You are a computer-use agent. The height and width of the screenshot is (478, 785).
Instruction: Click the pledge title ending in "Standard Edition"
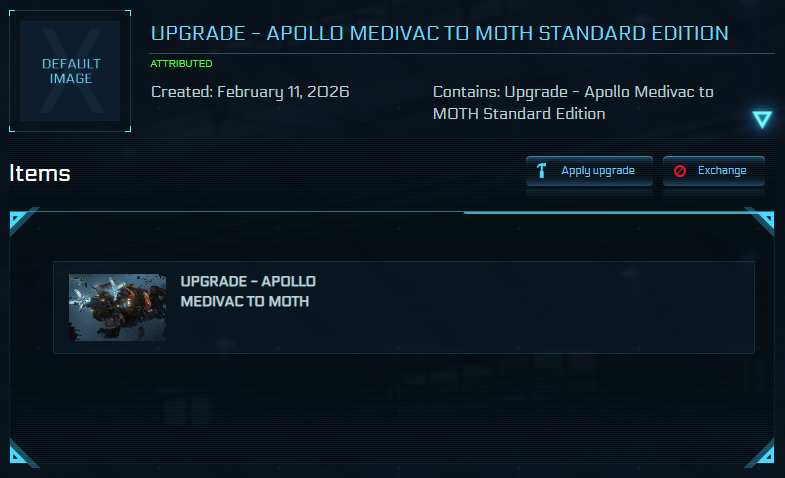tap(439, 33)
